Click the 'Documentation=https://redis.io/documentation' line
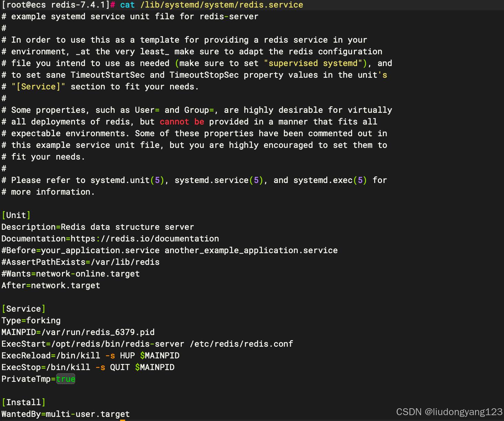The image size is (504, 421). pyautogui.click(x=110, y=239)
